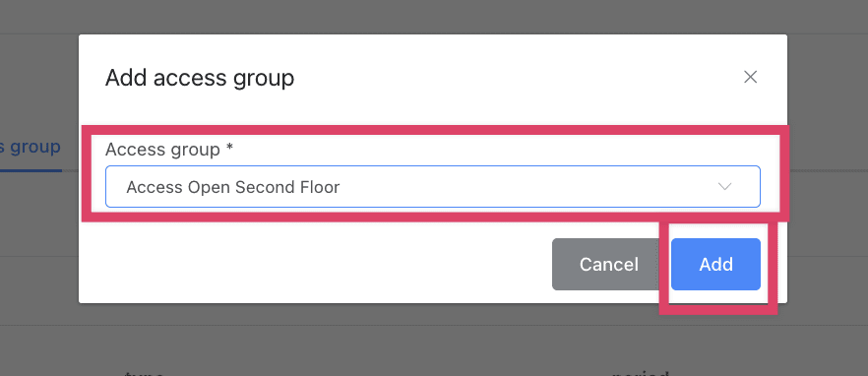
Task: Click the Add access group dialog title
Action: tap(200, 78)
